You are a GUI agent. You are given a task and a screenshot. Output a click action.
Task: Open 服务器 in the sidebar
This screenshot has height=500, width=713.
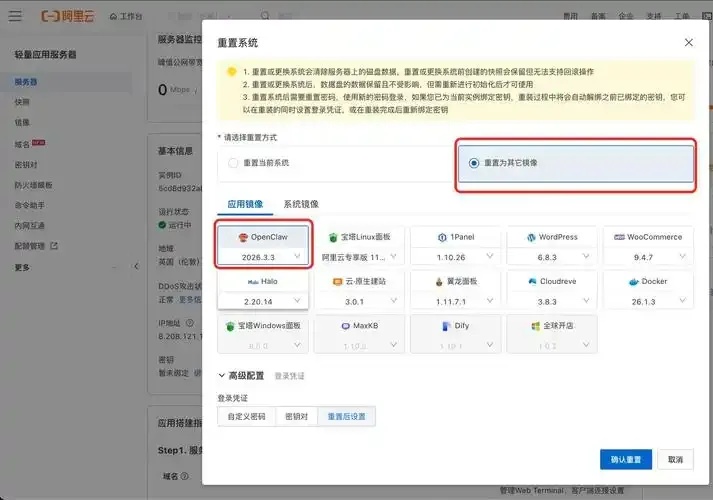point(26,82)
